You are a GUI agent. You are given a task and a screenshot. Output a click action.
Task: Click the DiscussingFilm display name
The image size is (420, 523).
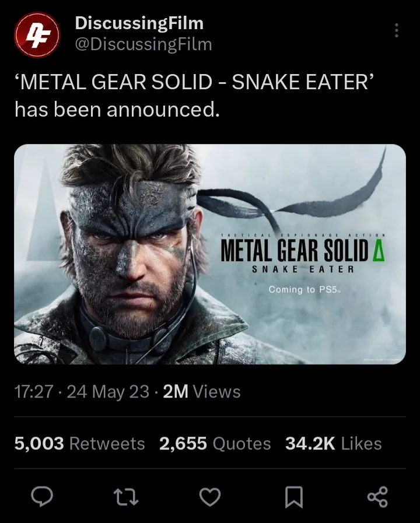[x=139, y=23]
